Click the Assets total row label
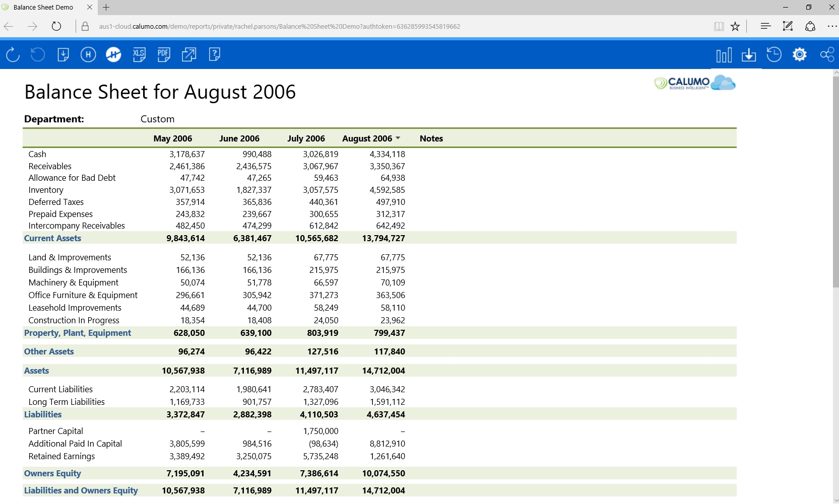 click(36, 371)
